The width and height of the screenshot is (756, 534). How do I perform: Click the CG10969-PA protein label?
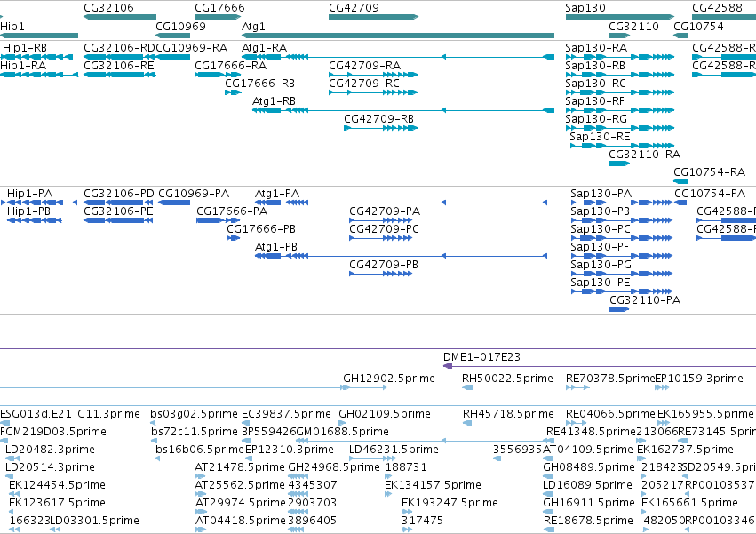pyautogui.click(x=194, y=194)
